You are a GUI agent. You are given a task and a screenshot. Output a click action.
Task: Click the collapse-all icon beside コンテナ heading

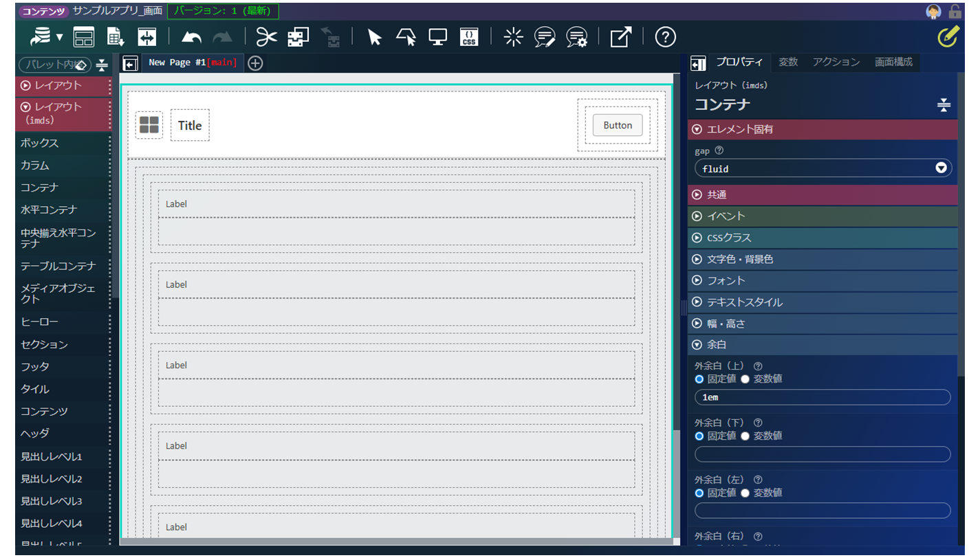[944, 105]
